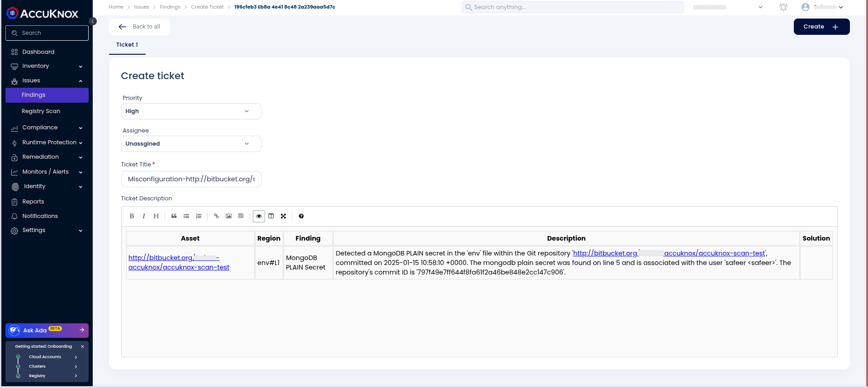Open bitbucket repository link in Description

[669, 253]
